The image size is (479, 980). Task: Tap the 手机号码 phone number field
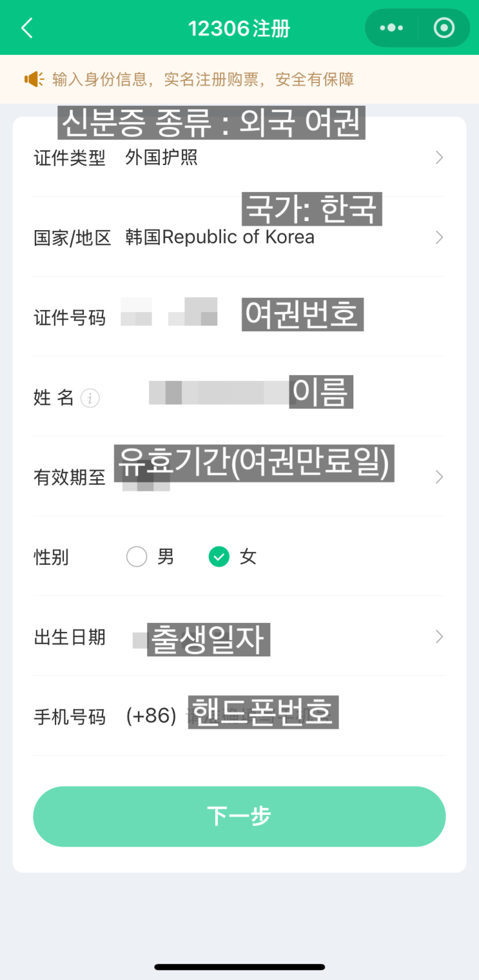coord(258,716)
